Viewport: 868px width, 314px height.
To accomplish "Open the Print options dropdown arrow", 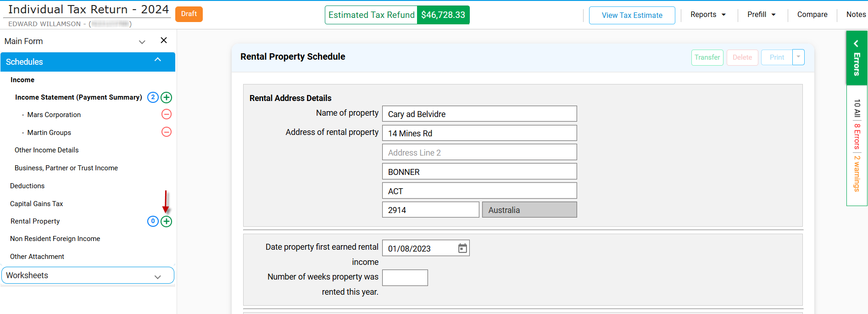I will point(798,57).
